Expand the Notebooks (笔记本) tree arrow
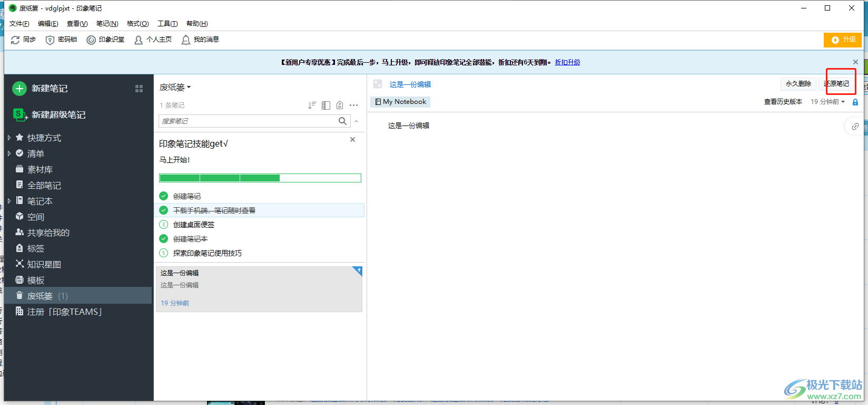Screen dimensions: 868x405 point(9,201)
